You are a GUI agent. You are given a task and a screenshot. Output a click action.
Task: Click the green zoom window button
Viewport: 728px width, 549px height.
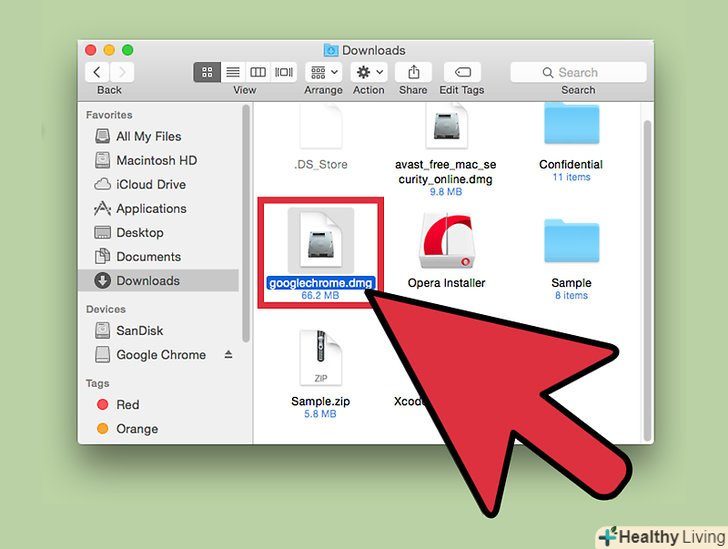128,50
